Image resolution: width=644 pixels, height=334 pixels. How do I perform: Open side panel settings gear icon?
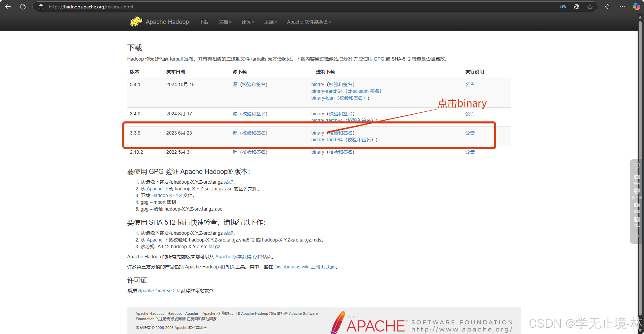(x=637, y=236)
